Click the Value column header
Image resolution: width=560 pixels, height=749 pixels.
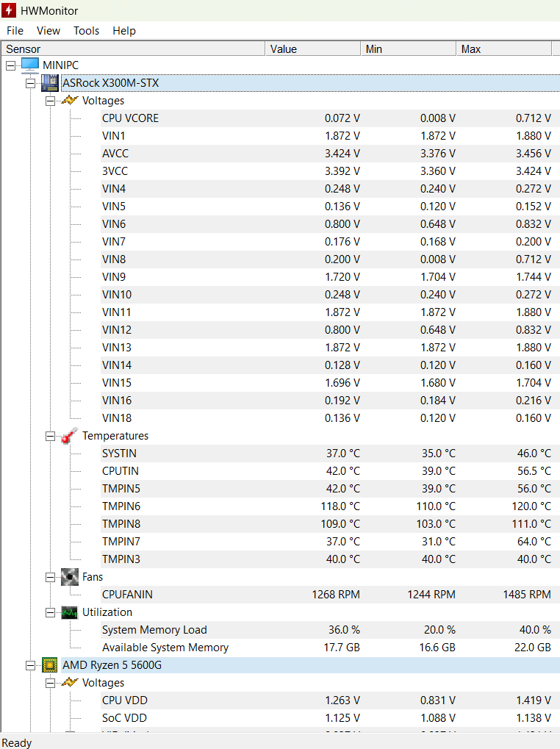(313, 49)
